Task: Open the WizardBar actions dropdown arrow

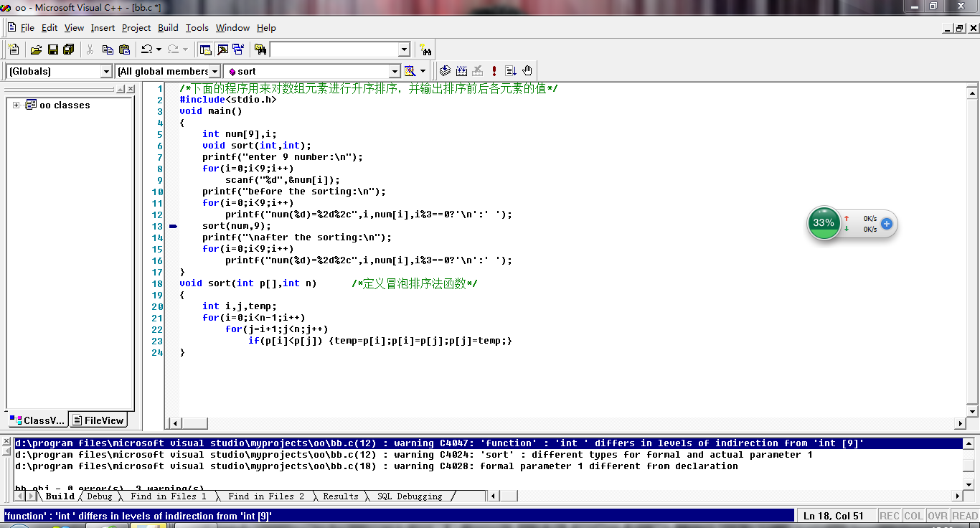Action: [423, 71]
